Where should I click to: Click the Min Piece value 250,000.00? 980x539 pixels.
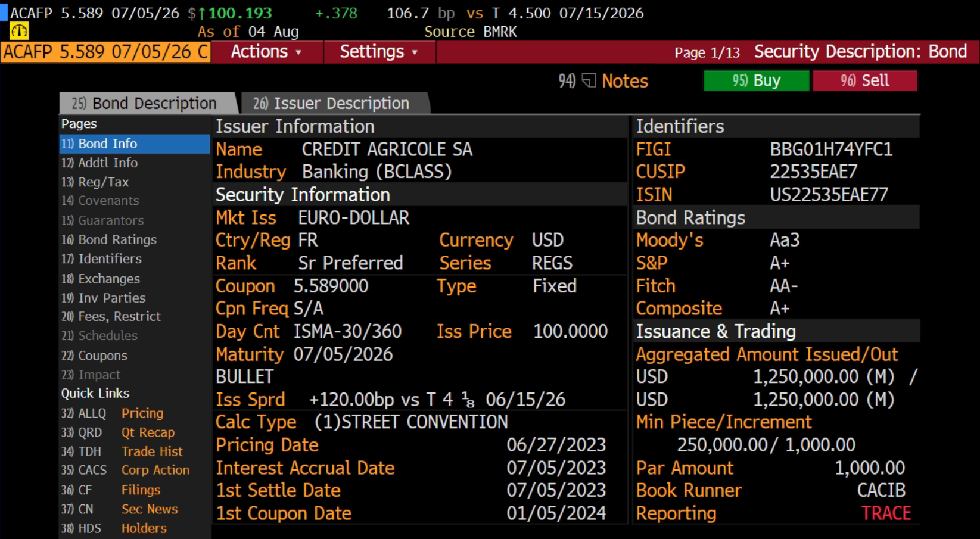pyautogui.click(x=723, y=445)
